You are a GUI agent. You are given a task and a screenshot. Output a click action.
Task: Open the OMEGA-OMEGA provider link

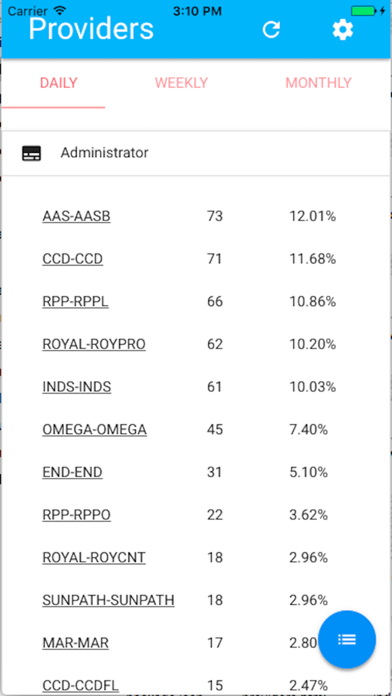coord(95,430)
